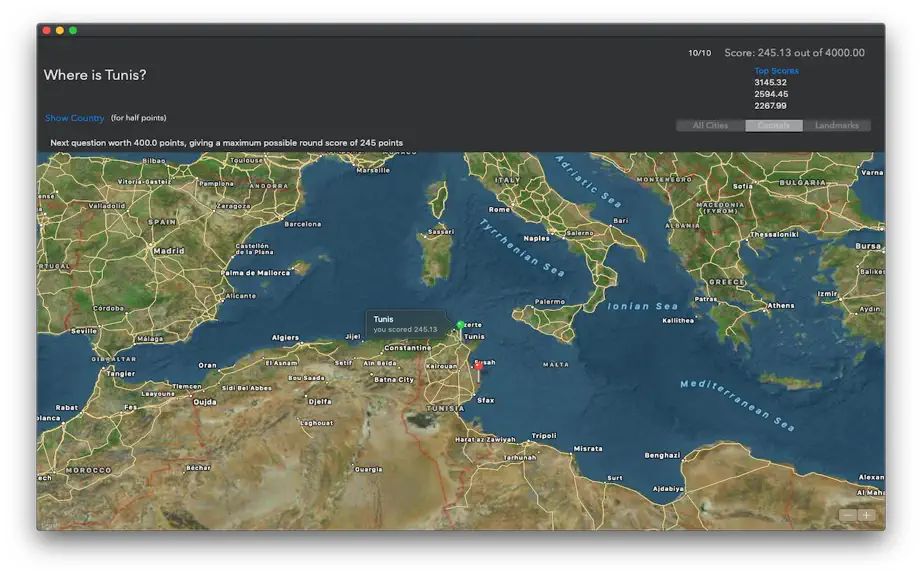Click the Show Country link
Viewport: 922px width, 576px height.
[74, 118]
